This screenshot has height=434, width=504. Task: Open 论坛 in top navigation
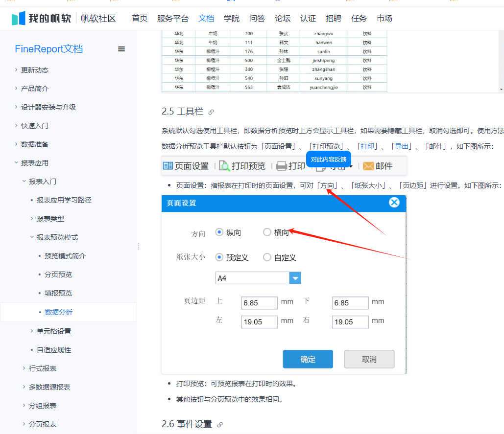click(283, 18)
